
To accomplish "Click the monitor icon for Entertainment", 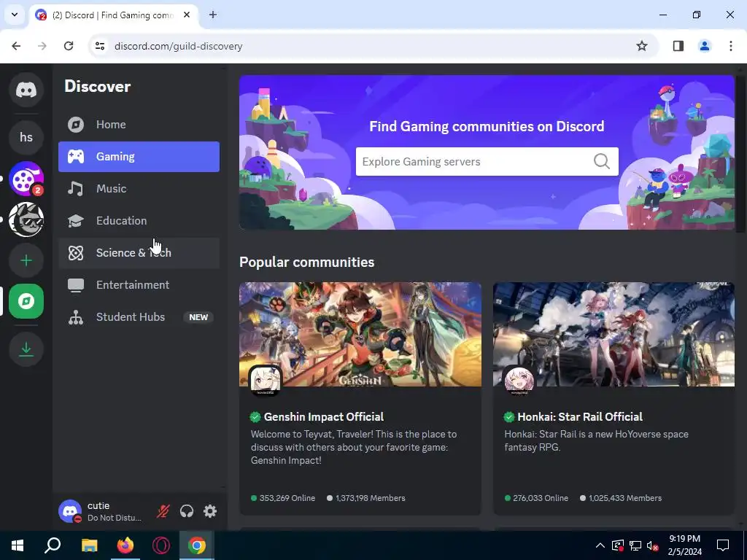I will tap(76, 285).
